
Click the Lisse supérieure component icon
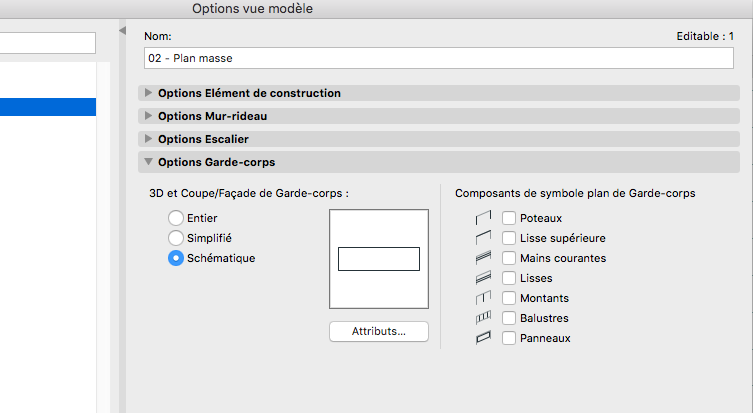tap(486, 238)
